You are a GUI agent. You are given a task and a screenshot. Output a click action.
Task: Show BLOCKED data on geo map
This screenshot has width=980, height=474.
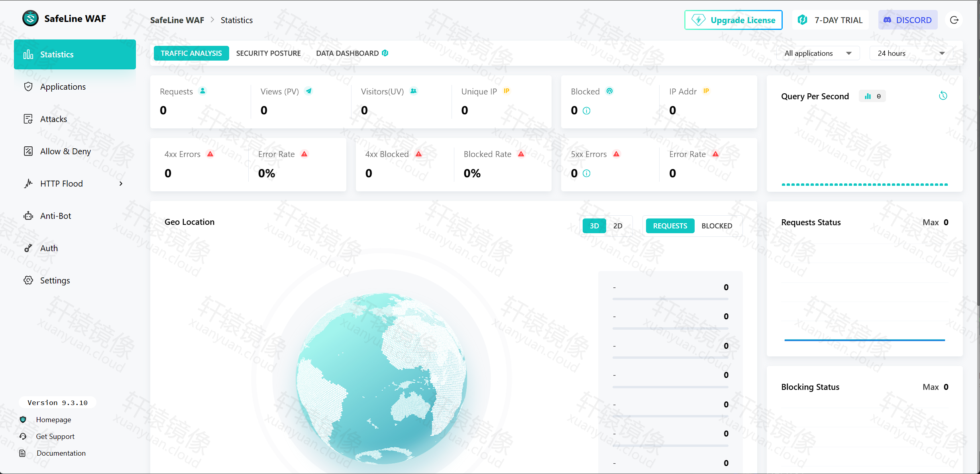717,226
